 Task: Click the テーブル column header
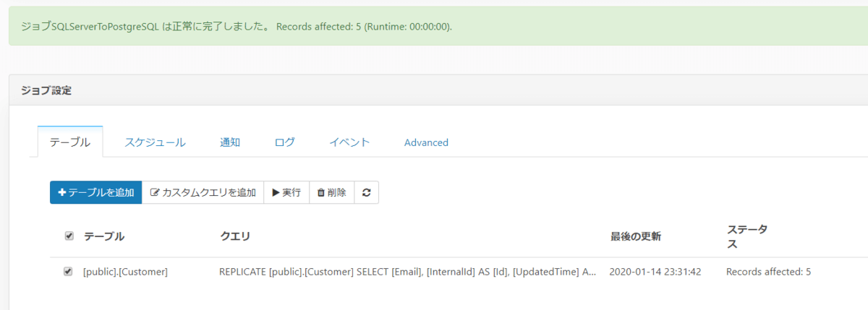pyautogui.click(x=104, y=236)
